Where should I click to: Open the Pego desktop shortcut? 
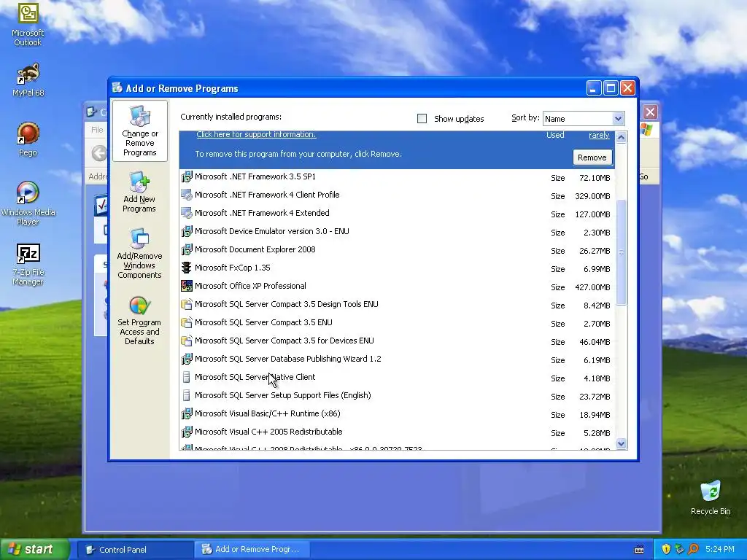[28, 139]
